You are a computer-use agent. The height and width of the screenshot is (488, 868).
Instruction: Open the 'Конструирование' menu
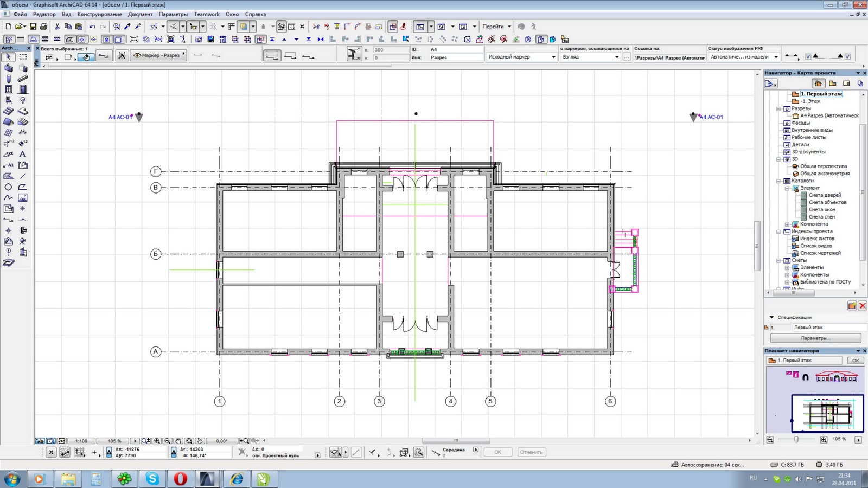click(99, 14)
